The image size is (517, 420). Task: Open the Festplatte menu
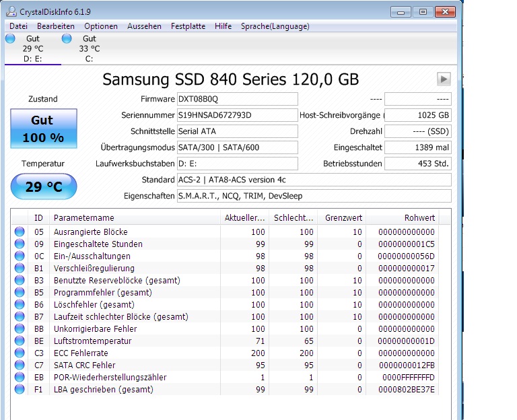188,26
